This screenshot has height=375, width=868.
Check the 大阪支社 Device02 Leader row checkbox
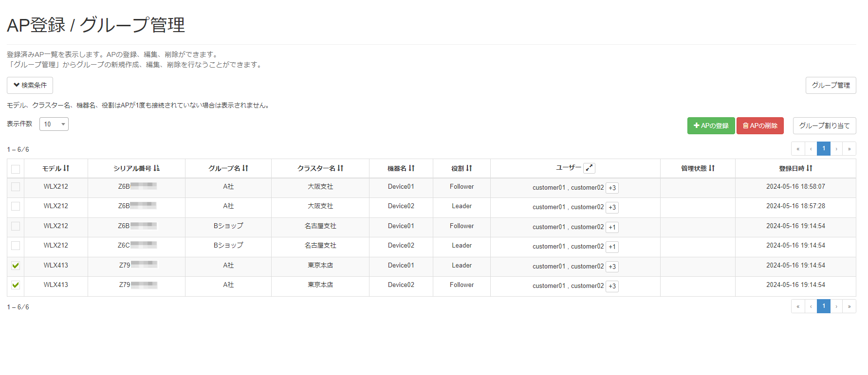tap(16, 206)
